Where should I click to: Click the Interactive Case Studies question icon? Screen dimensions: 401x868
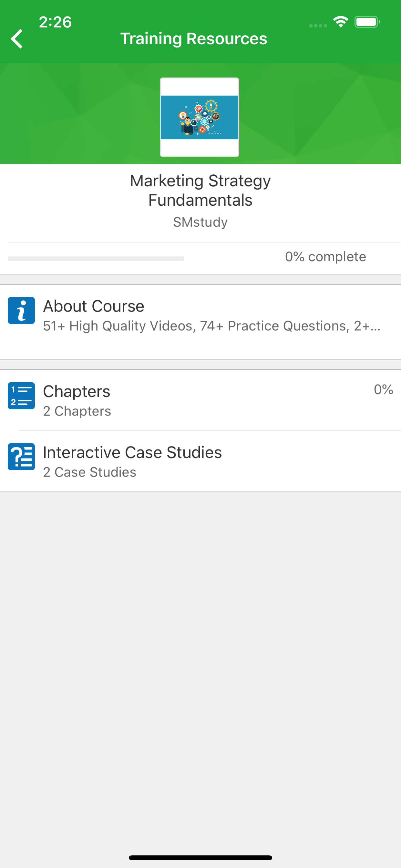21,456
